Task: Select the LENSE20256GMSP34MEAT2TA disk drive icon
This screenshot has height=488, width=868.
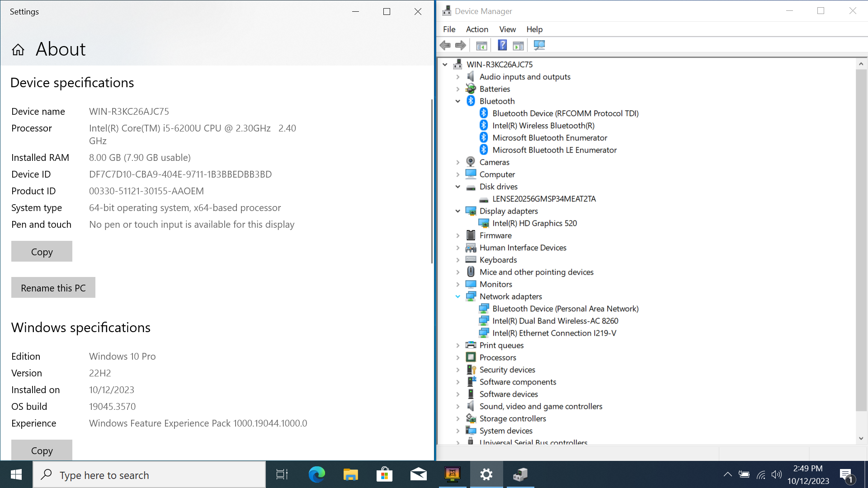Action: coord(484,199)
